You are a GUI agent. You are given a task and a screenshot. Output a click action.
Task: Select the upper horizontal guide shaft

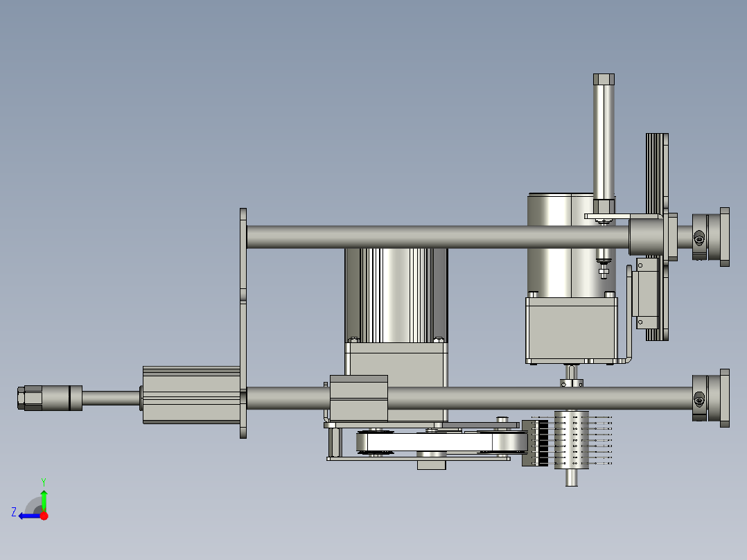click(x=437, y=237)
